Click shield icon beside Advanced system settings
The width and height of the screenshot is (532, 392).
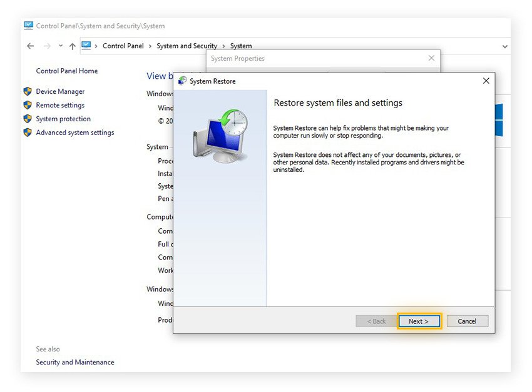click(28, 133)
